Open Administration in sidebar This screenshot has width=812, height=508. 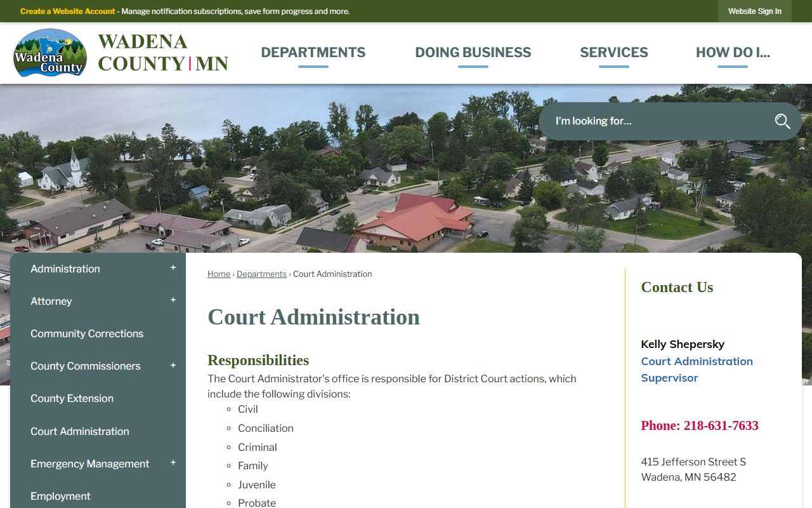65,269
